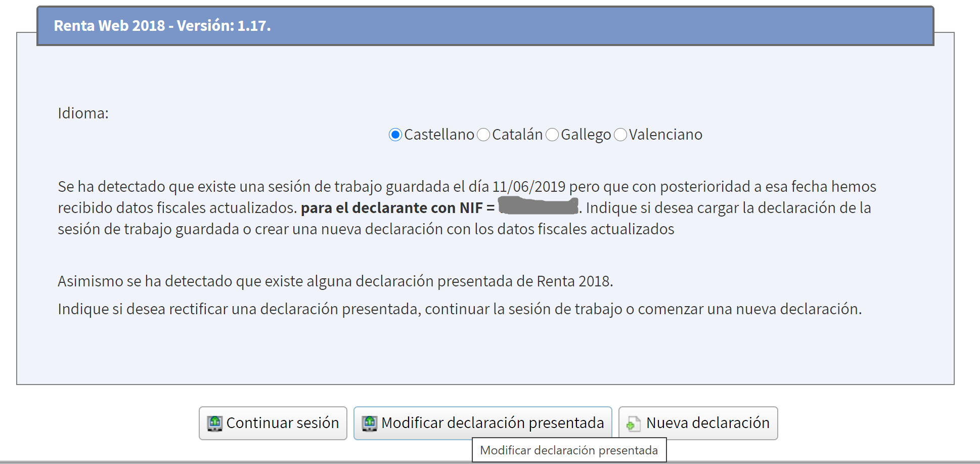
Task: Switch language to Gallego radio option
Action: (552, 135)
